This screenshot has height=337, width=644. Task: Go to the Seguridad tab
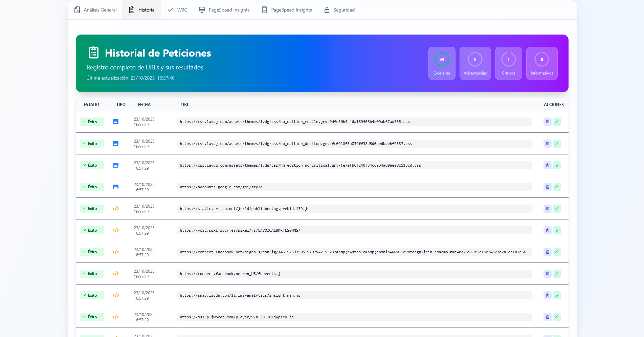pyautogui.click(x=339, y=10)
